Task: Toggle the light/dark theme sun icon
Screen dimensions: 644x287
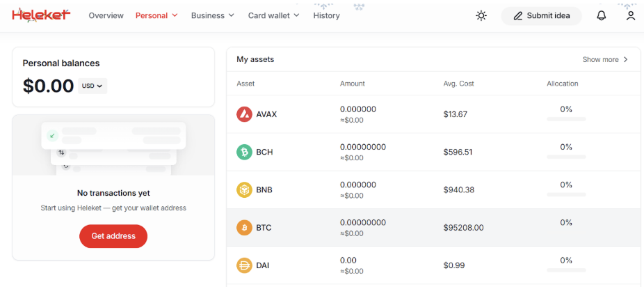Action: pos(481,15)
